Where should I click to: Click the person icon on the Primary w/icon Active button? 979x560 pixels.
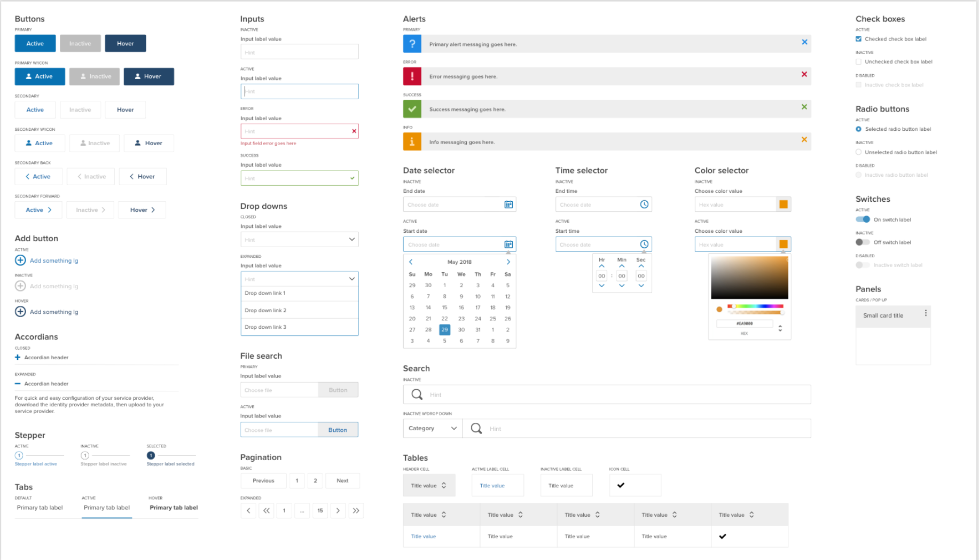[28, 76]
